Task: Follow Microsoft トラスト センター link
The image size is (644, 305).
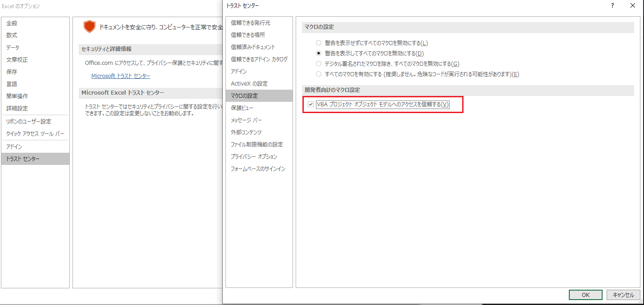Action: pyautogui.click(x=121, y=76)
